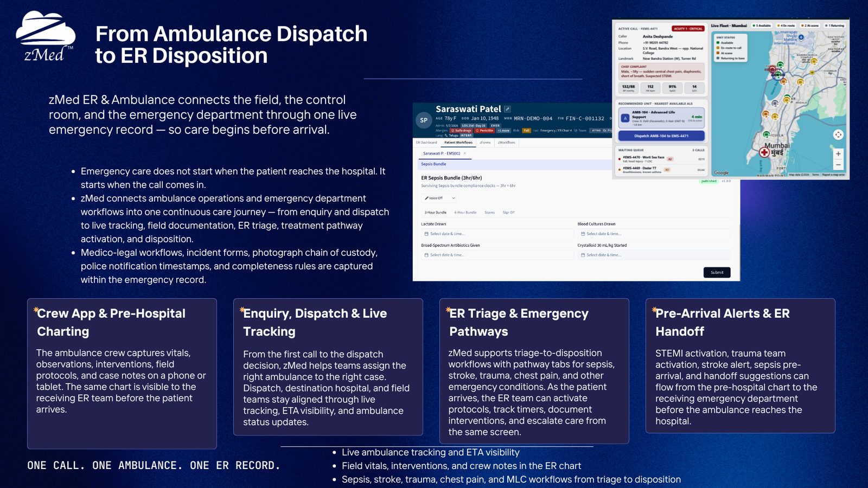Select the 3-Hour Bundle tab
This screenshot has height=488, width=868.
[x=436, y=213]
